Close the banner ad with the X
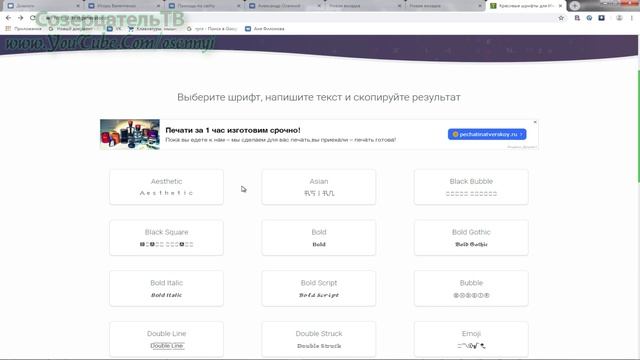 [x=535, y=122]
